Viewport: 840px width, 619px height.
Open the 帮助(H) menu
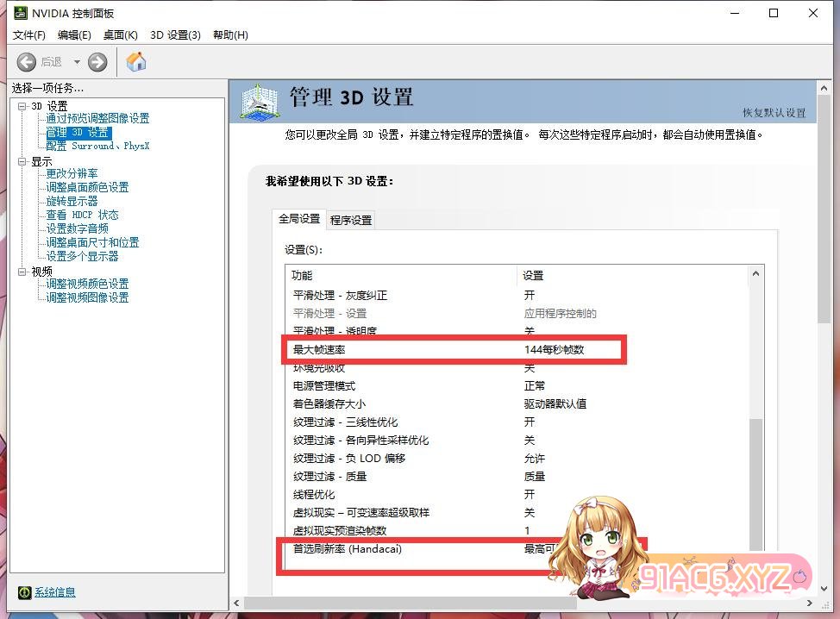click(x=230, y=34)
